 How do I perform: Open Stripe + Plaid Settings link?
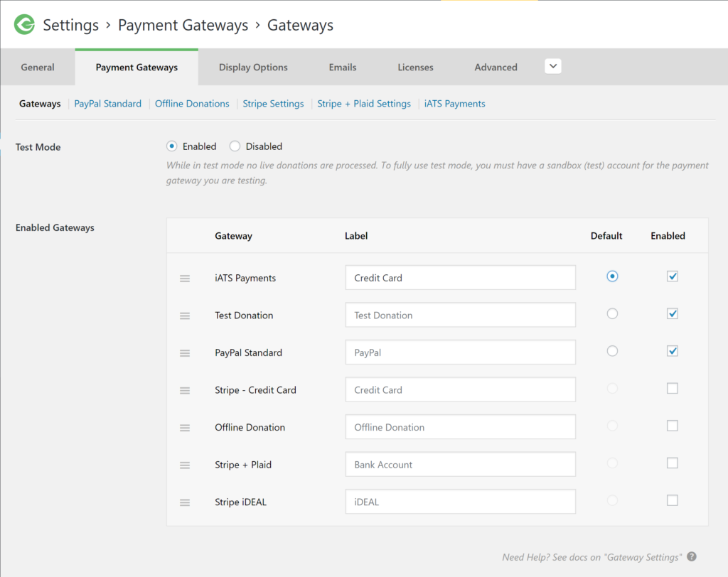364,104
